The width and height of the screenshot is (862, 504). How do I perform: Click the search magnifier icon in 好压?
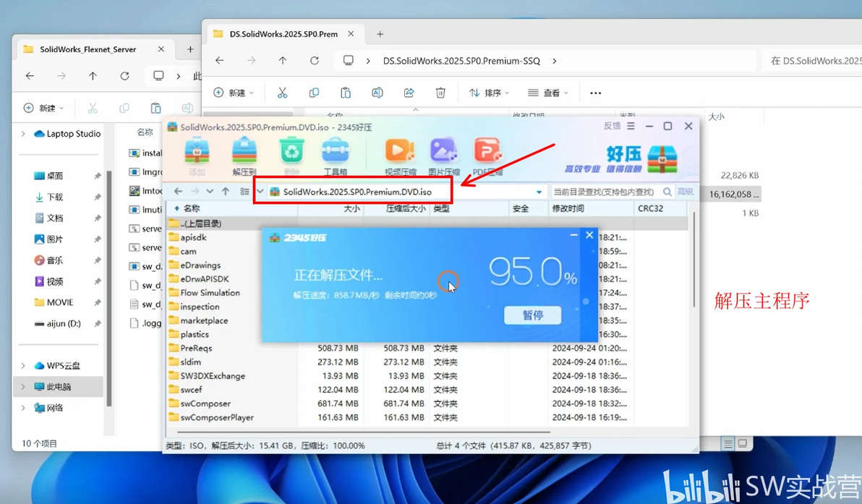667,192
